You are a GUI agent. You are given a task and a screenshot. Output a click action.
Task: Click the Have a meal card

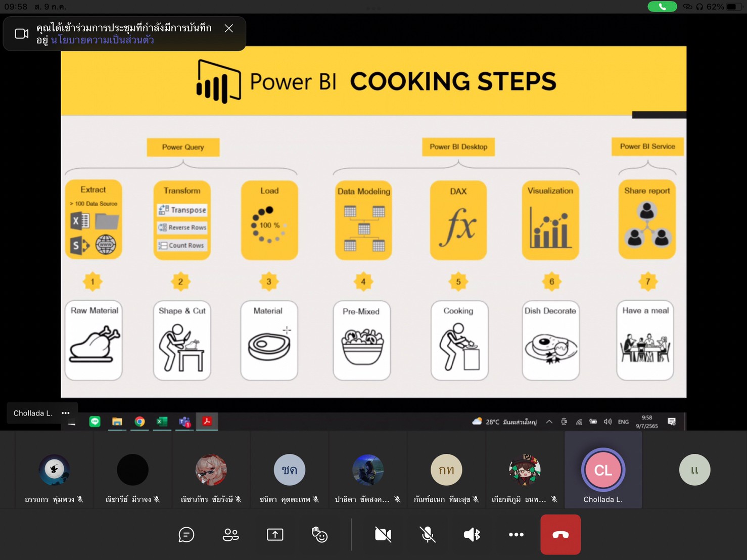point(645,340)
